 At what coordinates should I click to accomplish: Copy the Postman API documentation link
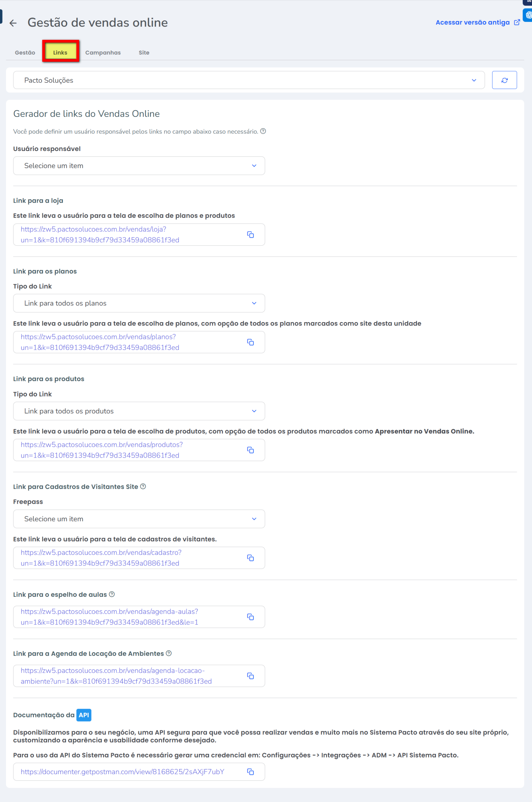pyautogui.click(x=250, y=772)
